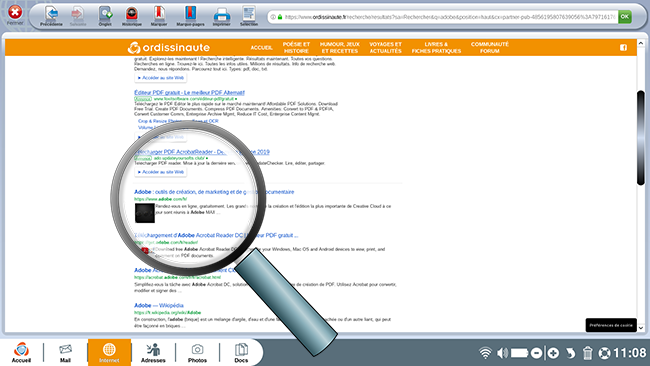This screenshot has height=366, width=650.
Task: Open the Mail app in bottom bar
Action: [x=65, y=353]
